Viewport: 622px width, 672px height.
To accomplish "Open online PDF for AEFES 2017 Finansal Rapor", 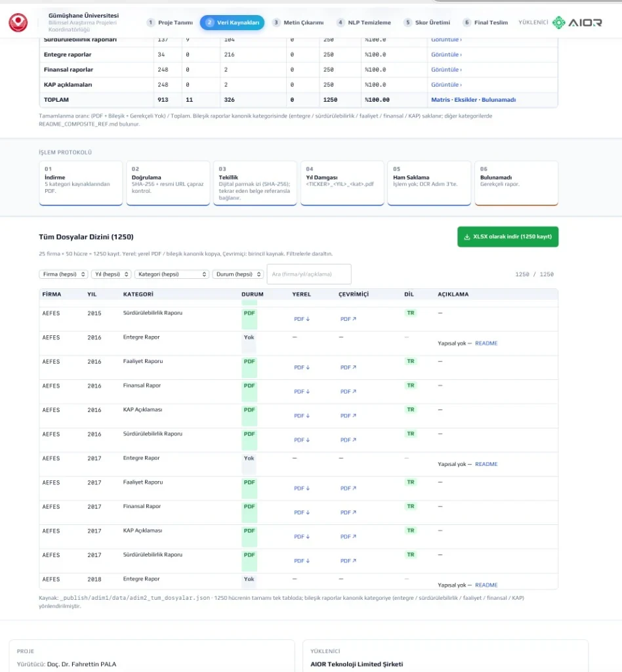I will point(348,512).
